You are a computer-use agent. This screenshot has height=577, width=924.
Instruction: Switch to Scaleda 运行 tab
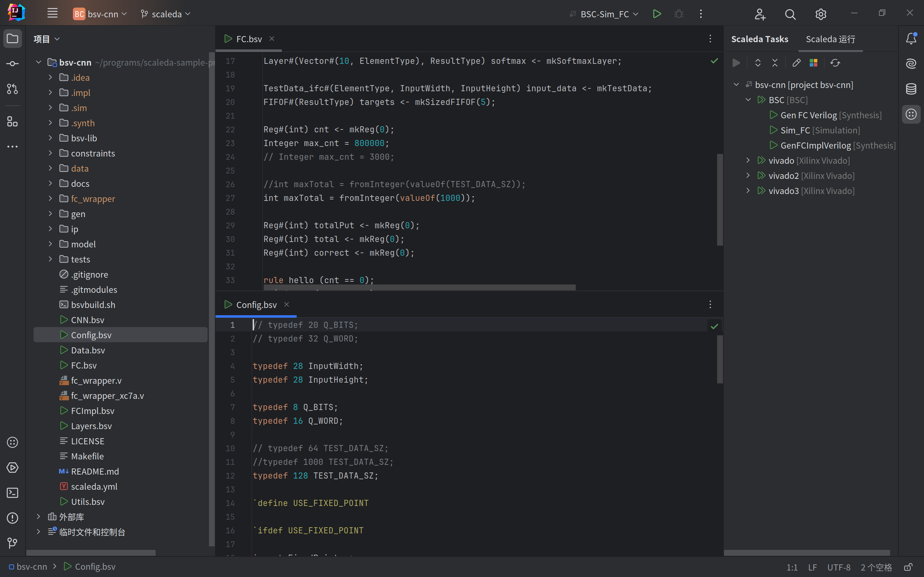[830, 39]
